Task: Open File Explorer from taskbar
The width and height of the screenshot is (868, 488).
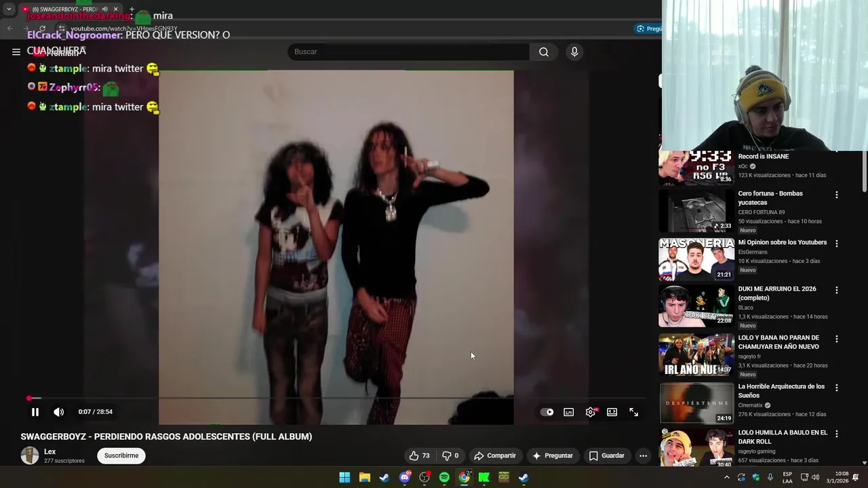Action: coord(365,477)
